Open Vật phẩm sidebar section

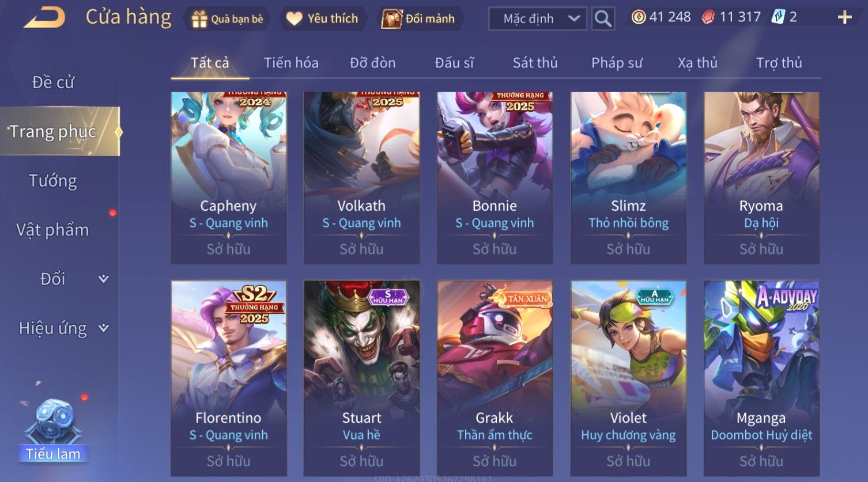tap(53, 230)
